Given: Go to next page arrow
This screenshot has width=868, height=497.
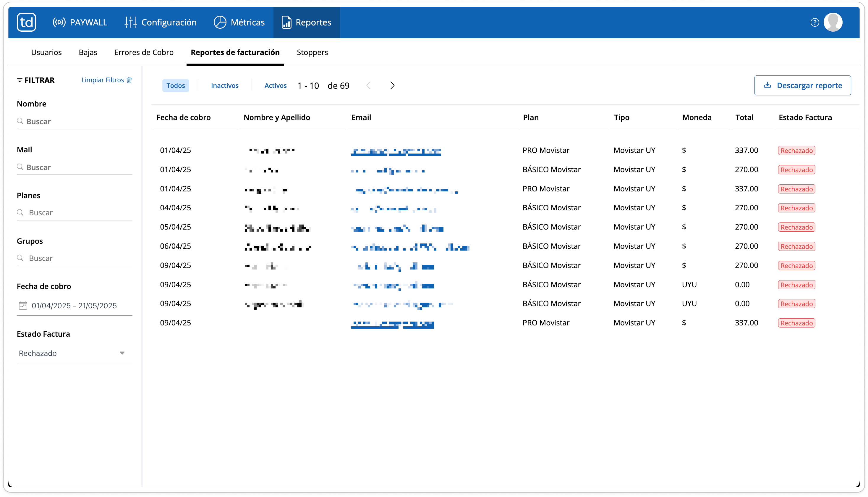Looking at the screenshot, I should (x=392, y=85).
